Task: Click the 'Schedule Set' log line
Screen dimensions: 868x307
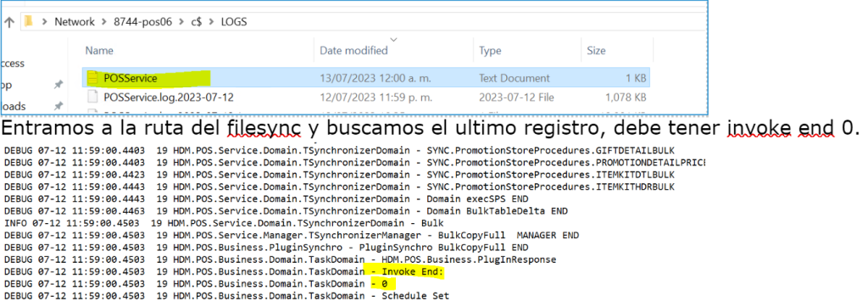Action: coord(226,297)
